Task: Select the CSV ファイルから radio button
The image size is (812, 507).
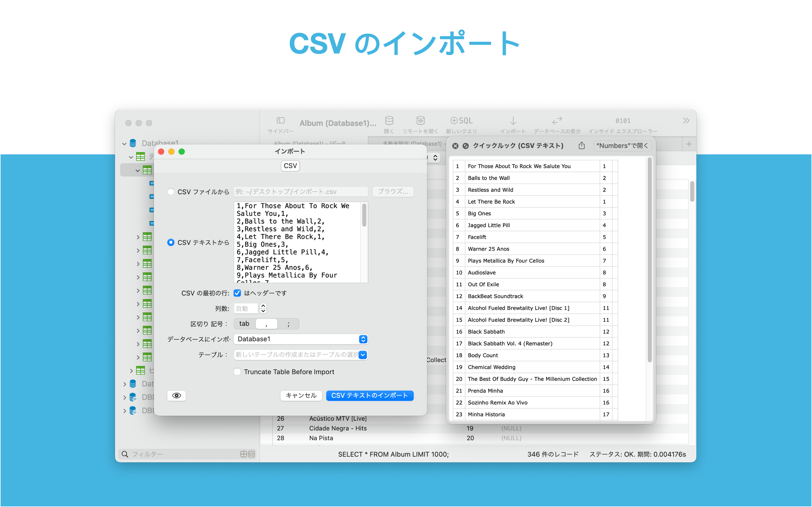Action: [171, 192]
